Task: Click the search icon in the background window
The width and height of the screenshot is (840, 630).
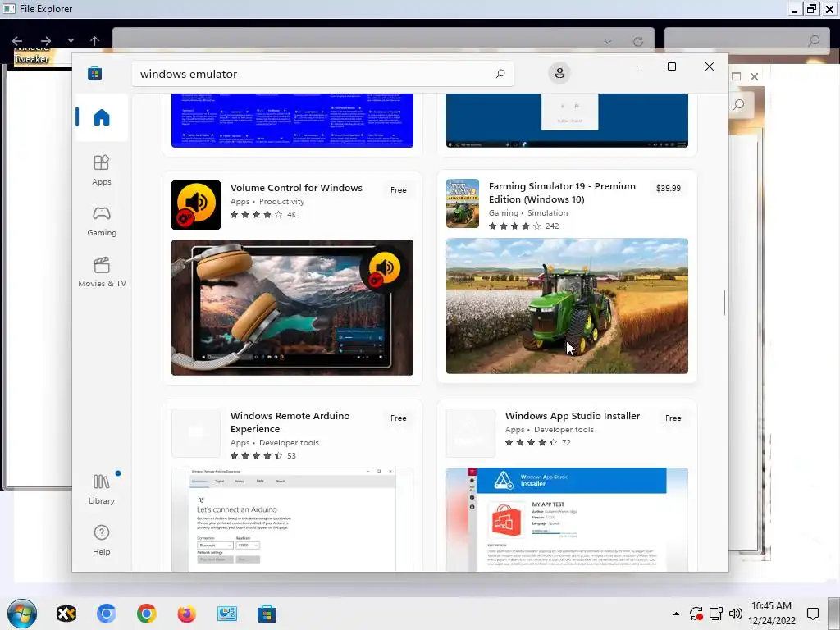Action: coord(739,104)
